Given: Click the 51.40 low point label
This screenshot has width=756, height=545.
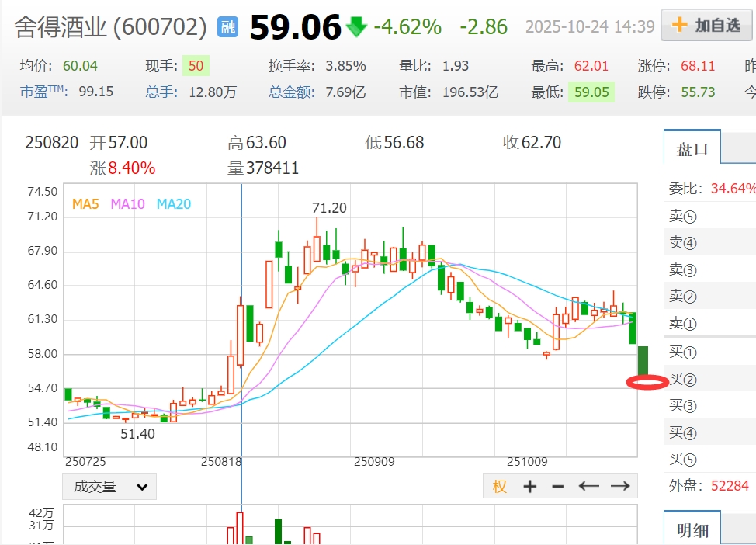Looking at the screenshot, I should coord(137,434).
